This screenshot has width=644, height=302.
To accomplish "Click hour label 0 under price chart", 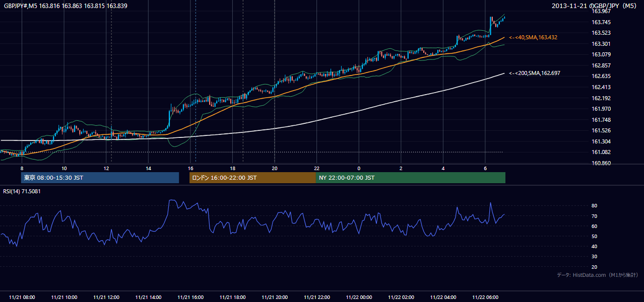I will point(359,168).
